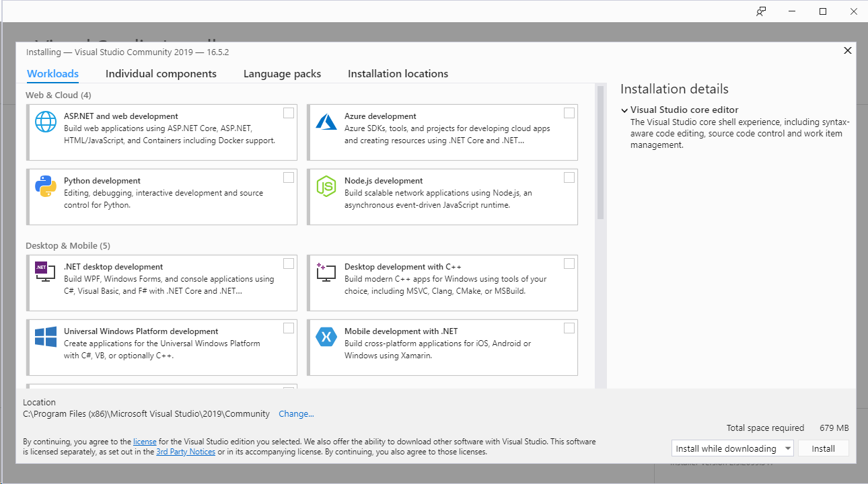Click the Universal Windows Platform logo icon
The height and width of the screenshot is (484, 868).
click(46, 337)
